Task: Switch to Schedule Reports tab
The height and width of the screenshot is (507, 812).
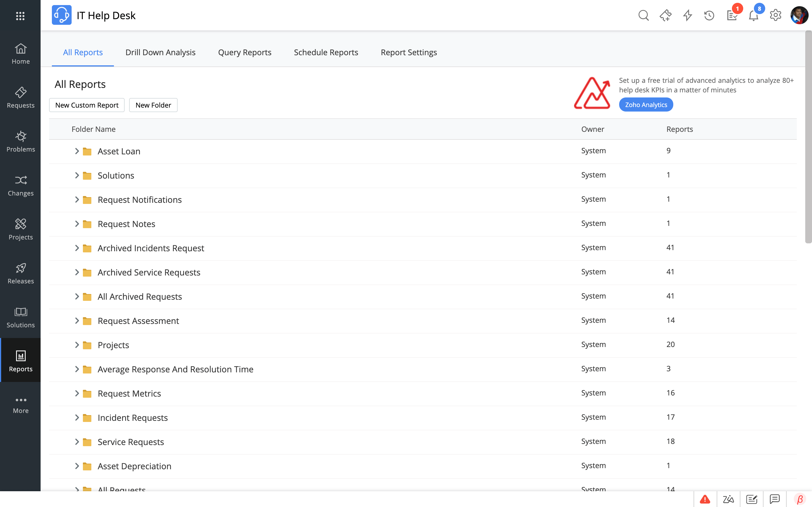Action: [326, 52]
